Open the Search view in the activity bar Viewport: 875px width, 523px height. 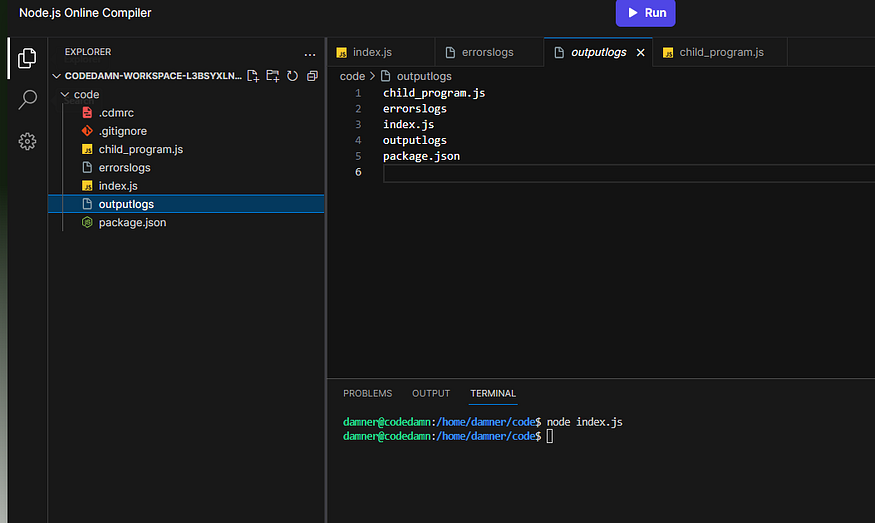27,100
